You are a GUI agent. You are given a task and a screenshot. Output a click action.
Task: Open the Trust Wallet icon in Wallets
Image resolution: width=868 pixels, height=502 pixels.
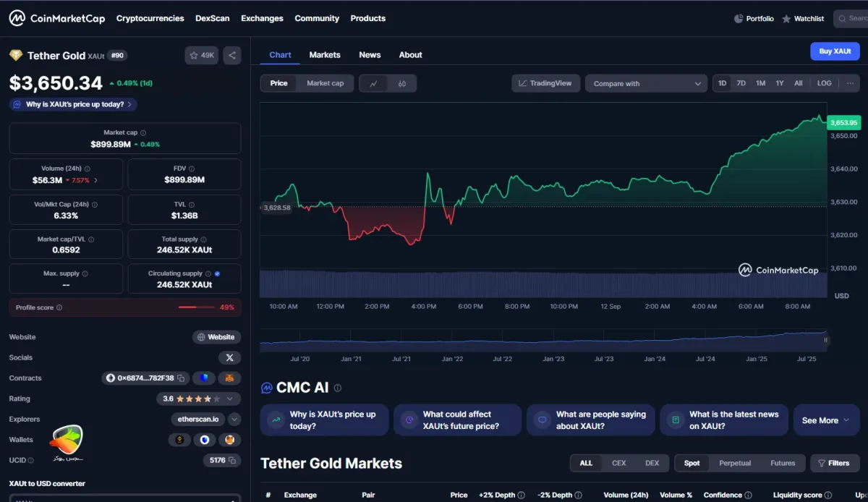tap(205, 440)
